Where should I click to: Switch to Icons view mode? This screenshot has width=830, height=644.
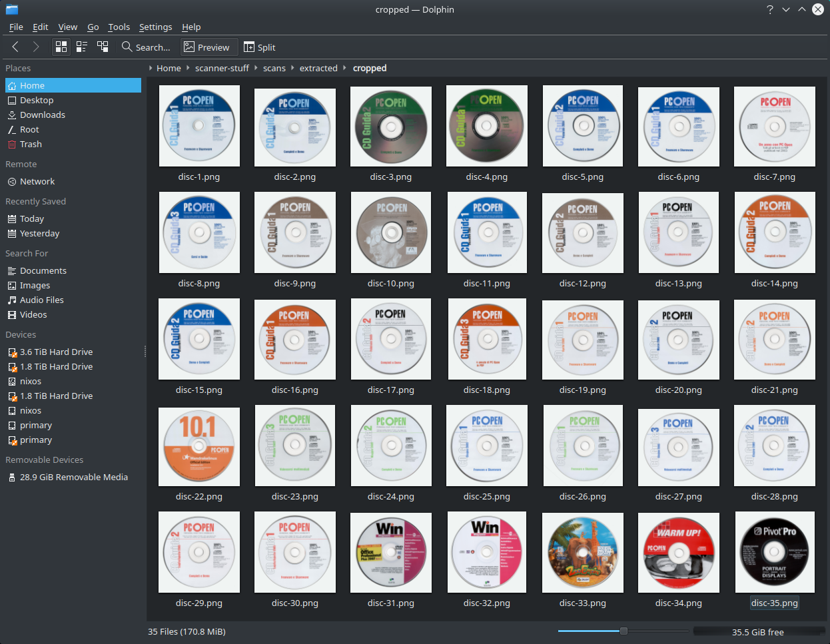[x=61, y=47]
